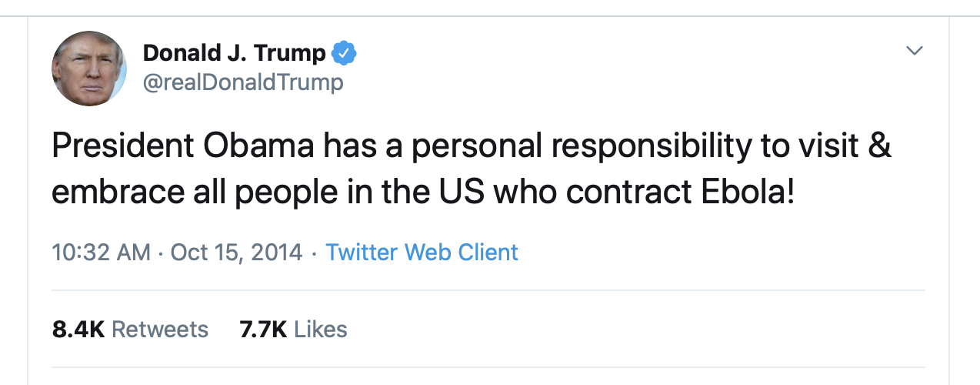Open the tweet options chevron menu
980x385 pixels.
coord(914,51)
